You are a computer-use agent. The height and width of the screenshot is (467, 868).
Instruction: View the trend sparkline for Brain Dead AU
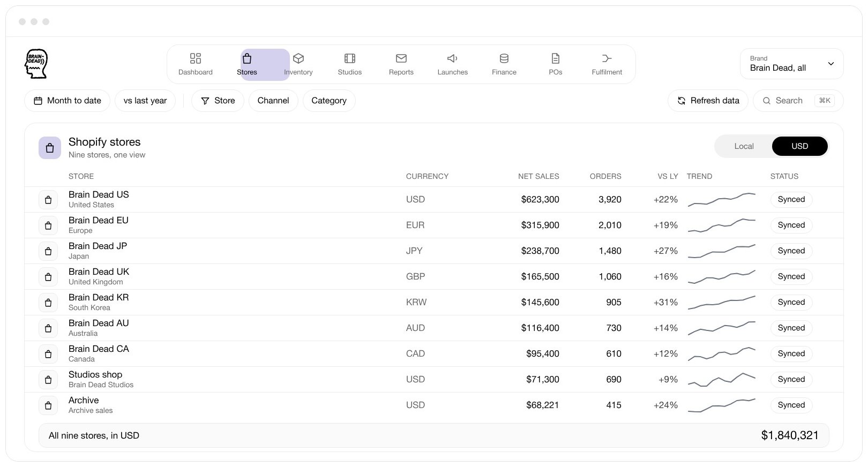point(722,328)
